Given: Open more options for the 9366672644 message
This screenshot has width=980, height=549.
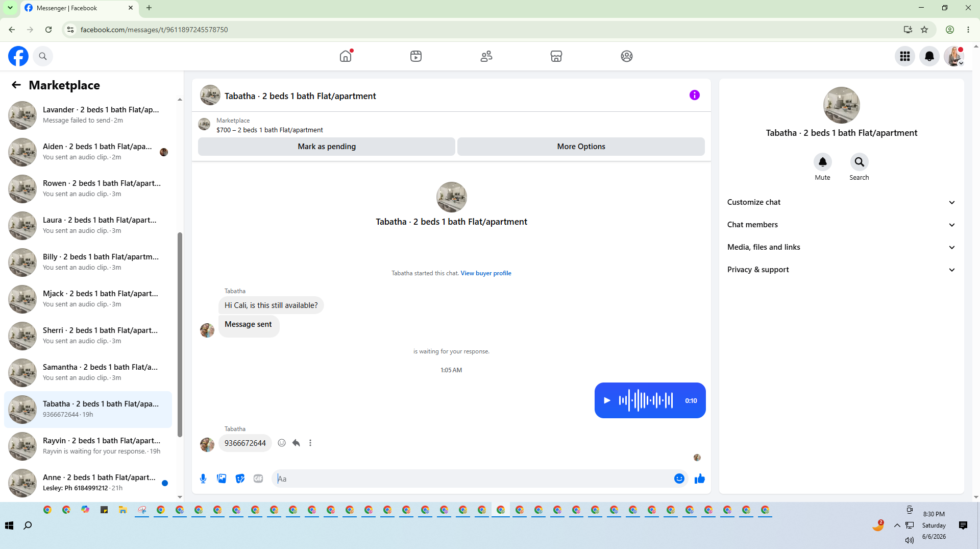Looking at the screenshot, I should [310, 443].
